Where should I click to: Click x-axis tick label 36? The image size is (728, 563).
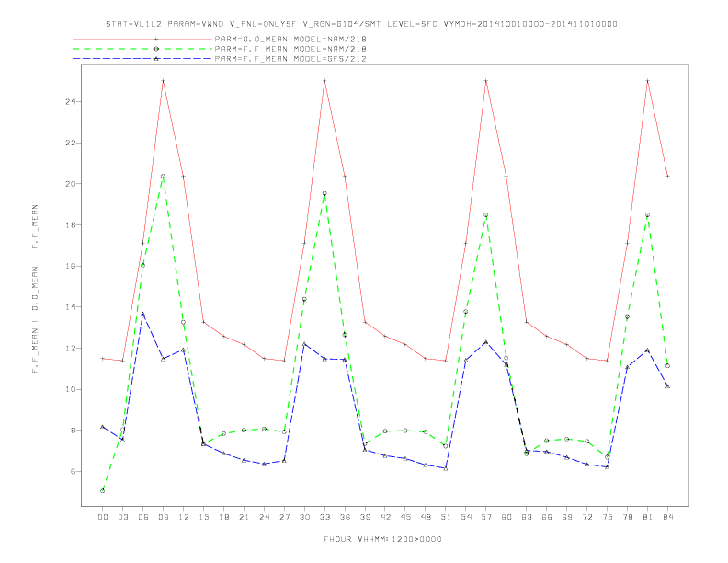[345, 517]
